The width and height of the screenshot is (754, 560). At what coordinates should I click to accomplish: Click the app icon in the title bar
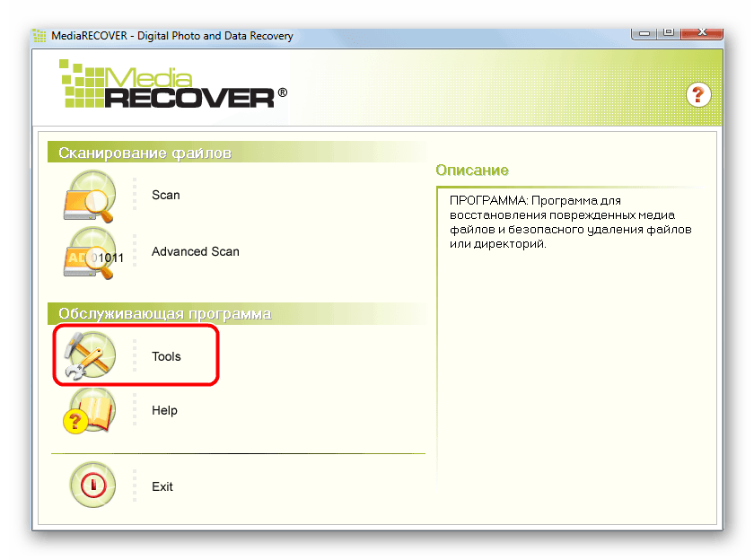point(39,36)
